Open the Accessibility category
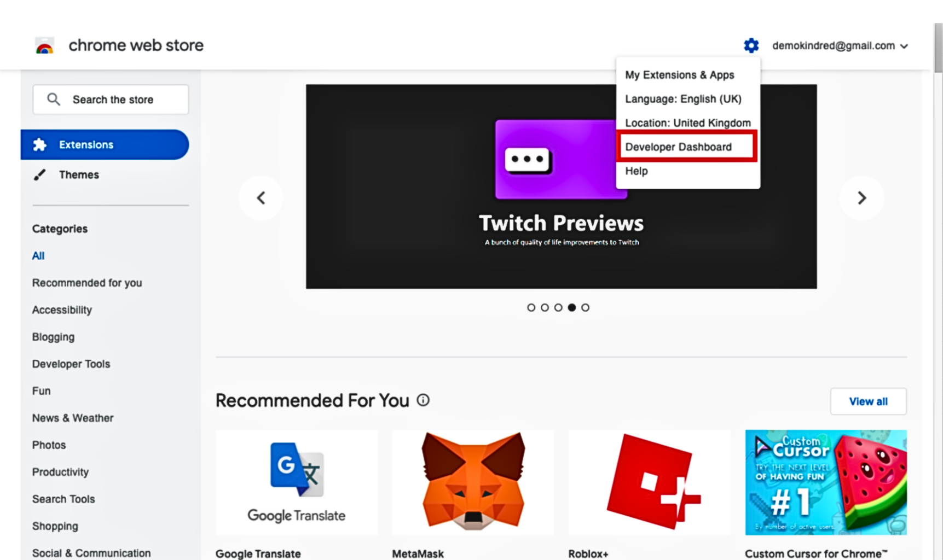The height and width of the screenshot is (560, 943). click(x=62, y=310)
